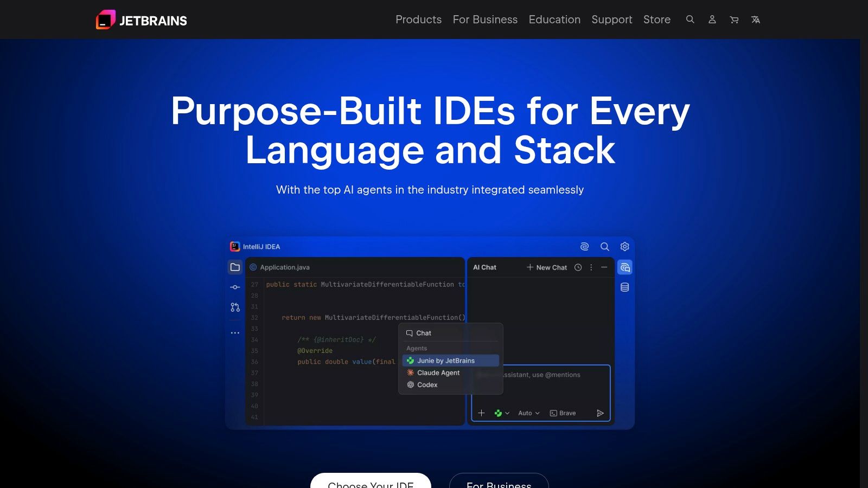The height and width of the screenshot is (488, 868).
Task: Open the IDE settings gear icon
Action: [624, 246]
